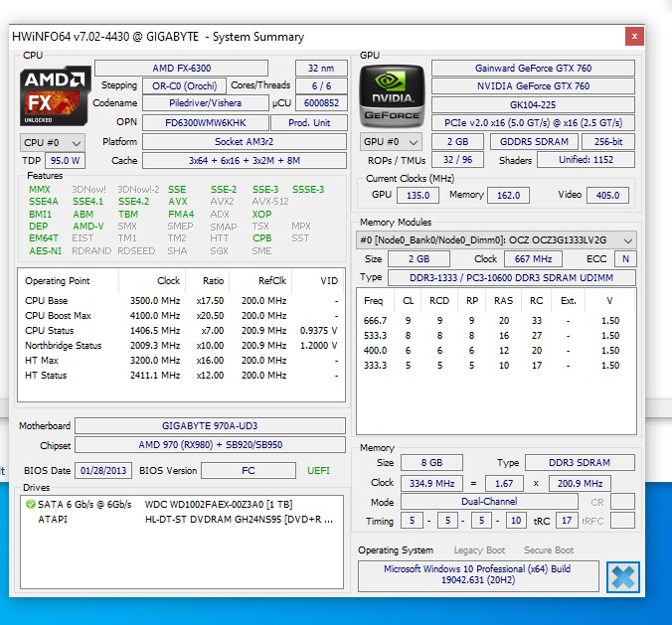Click the green status icon beside SATA 6 Gb/s
The image size is (672, 625).
(31, 504)
